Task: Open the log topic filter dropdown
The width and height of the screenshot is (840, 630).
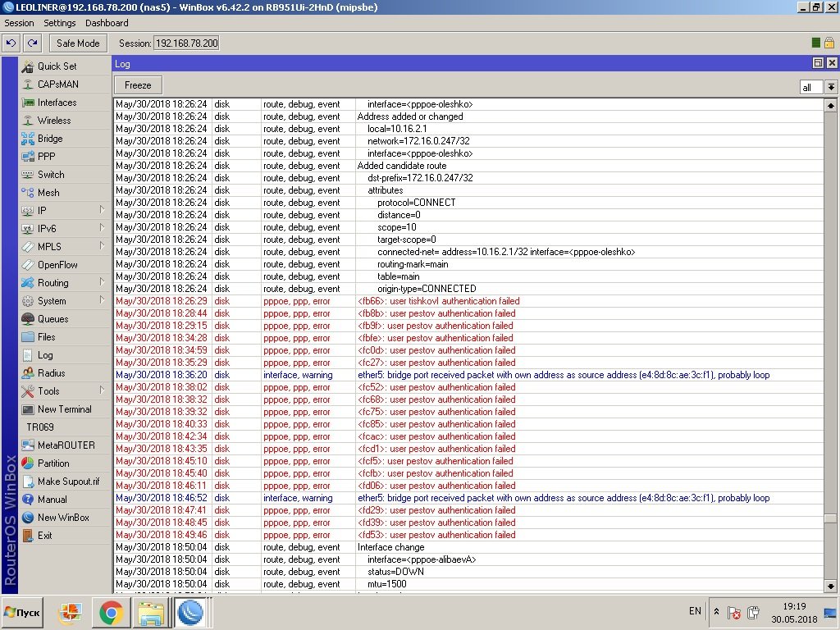Action: tap(831, 87)
